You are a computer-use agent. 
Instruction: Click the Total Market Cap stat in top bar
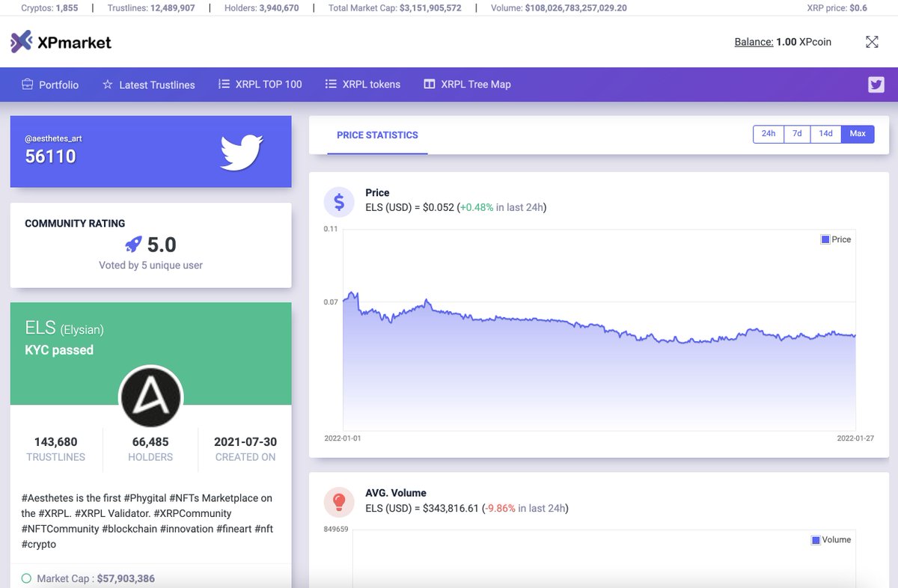click(395, 8)
